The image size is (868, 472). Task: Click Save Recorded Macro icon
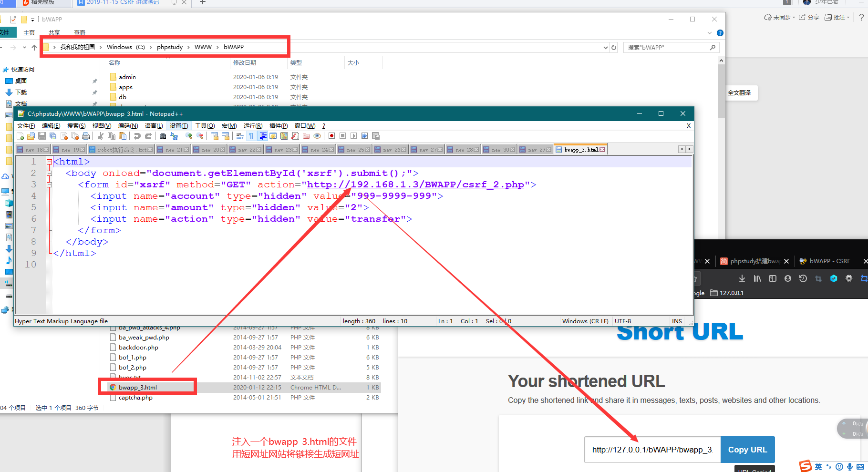(x=376, y=136)
